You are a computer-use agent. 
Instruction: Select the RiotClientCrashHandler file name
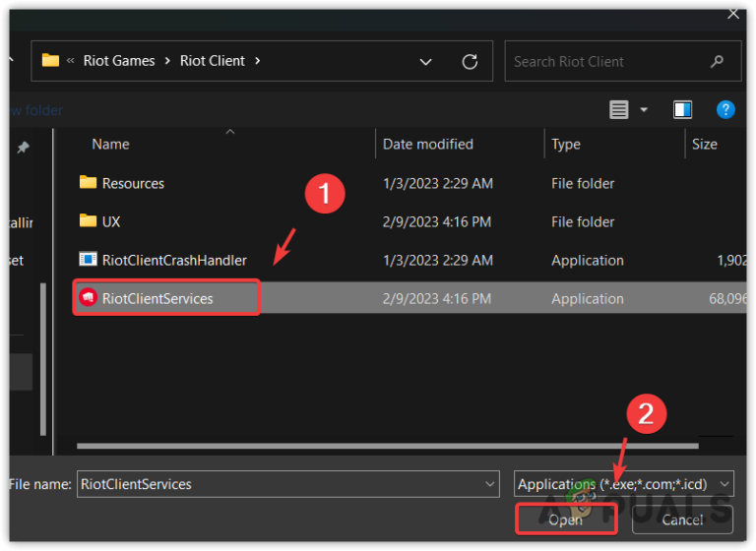pos(174,261)
